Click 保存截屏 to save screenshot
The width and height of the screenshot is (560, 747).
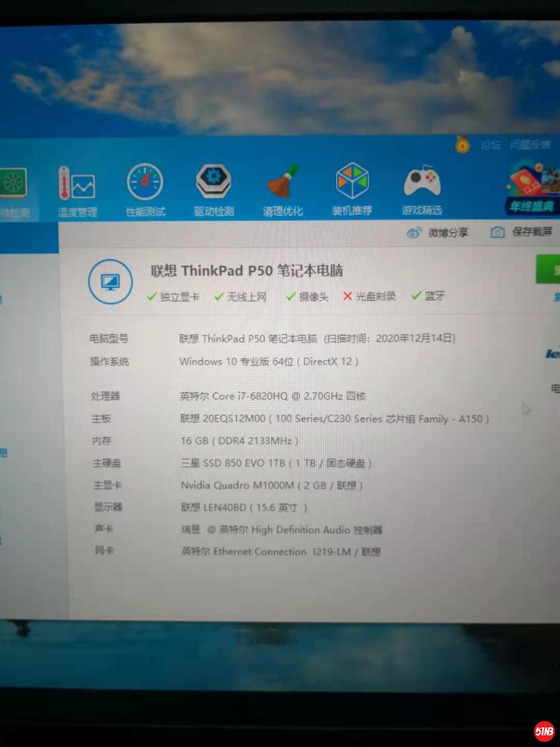522,232
